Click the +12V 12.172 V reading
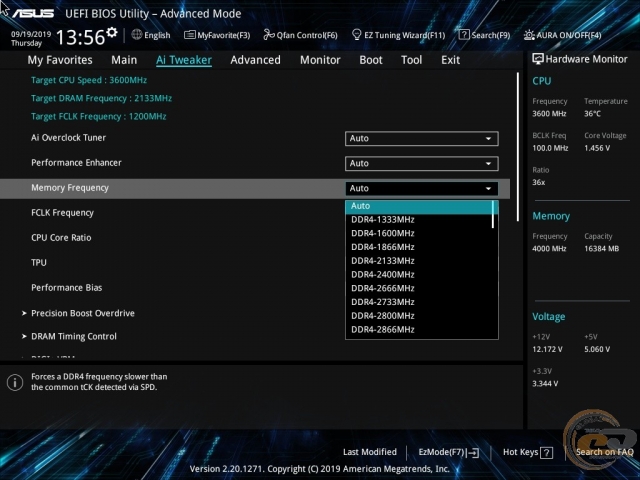This screenshot has width=640, height=480. [547, 349]
